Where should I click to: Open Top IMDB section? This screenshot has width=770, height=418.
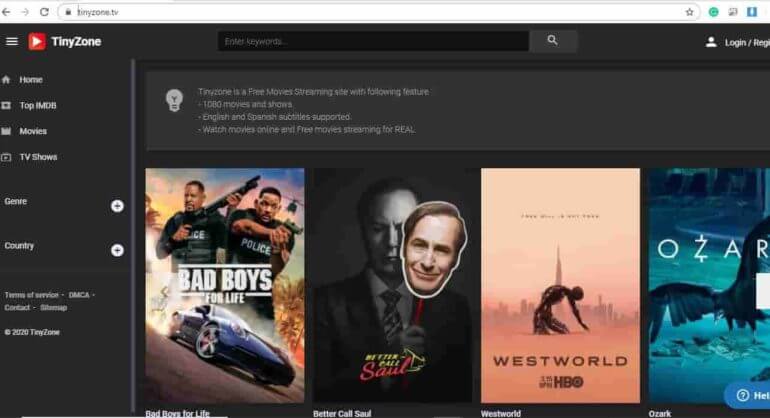tap(38, 106)
